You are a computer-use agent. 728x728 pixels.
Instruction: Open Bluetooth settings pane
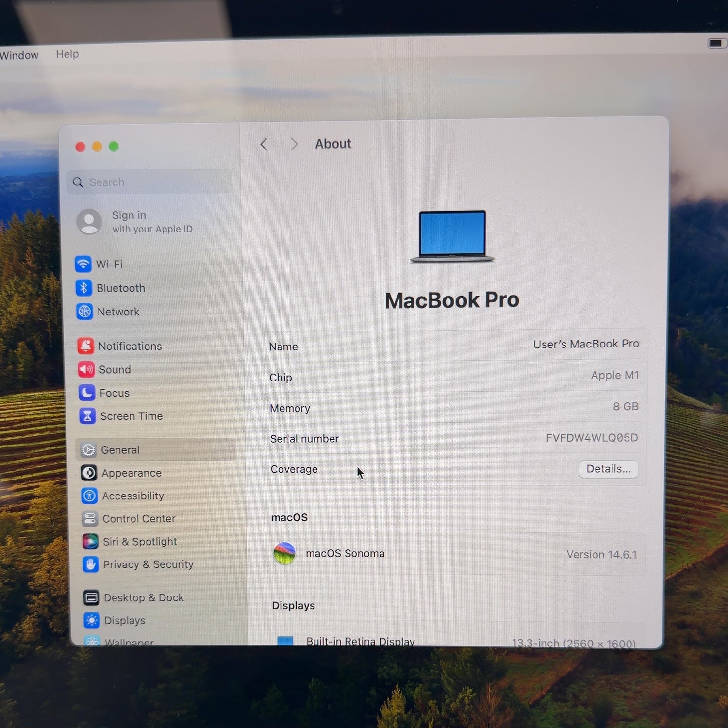pyautogui.click(x=111, y=288)
